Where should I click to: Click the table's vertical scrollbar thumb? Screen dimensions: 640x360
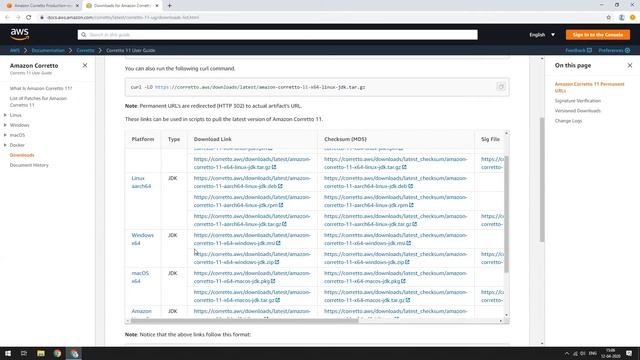point(507,214)
